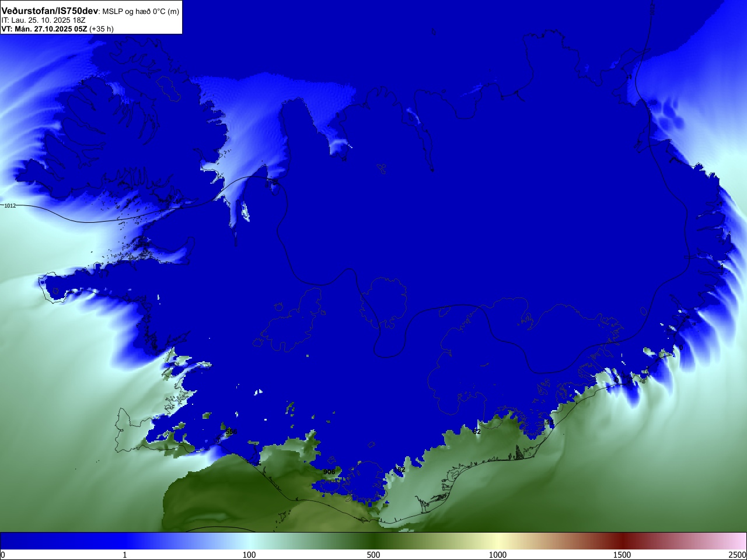Click the pale yellow section of color scale
The width and height of the screenshot is (747, 560).
(498, 541)
